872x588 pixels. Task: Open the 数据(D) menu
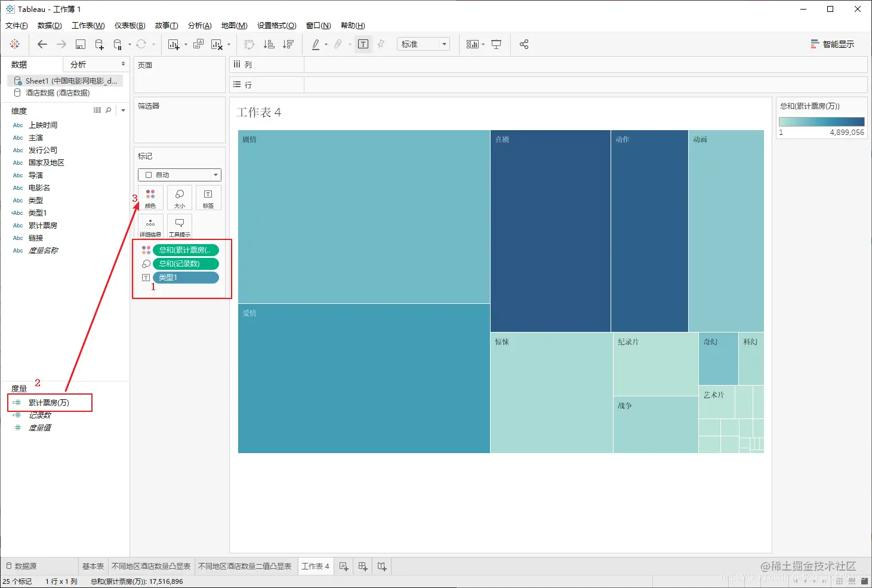click(50, 26)
